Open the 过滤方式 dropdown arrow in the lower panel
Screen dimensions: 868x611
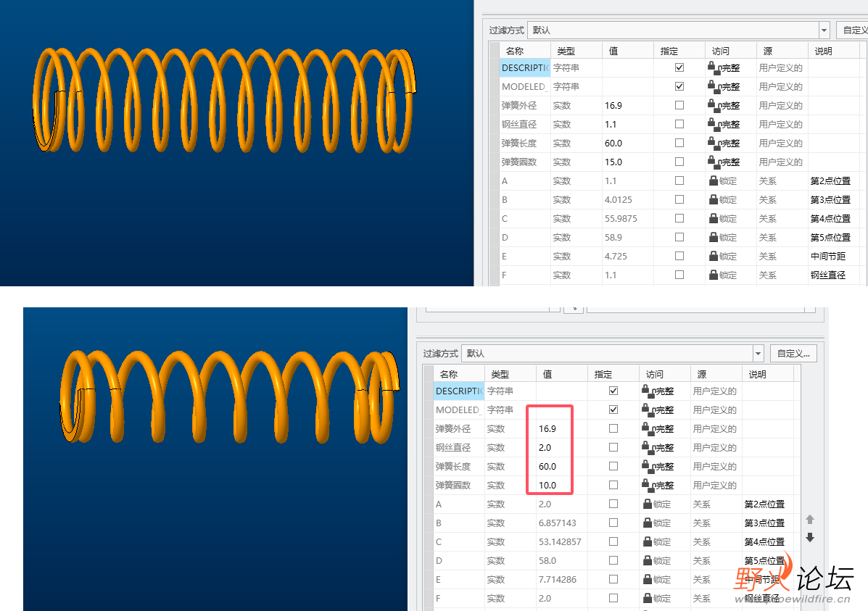point(759,353)
